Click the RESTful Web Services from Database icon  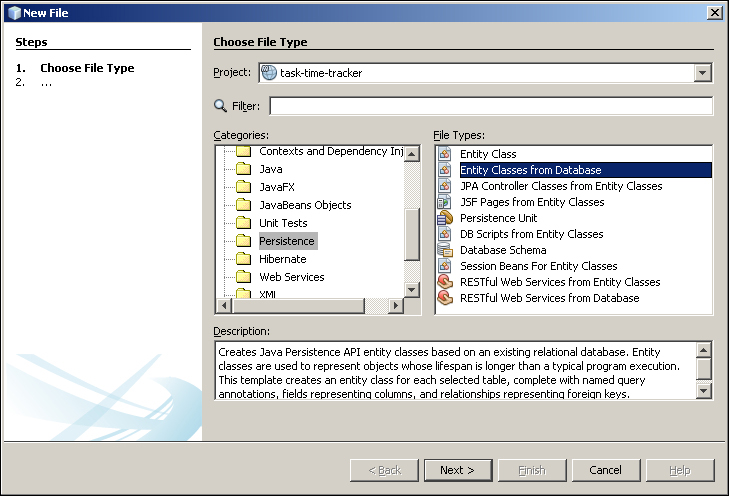point(445,298)
